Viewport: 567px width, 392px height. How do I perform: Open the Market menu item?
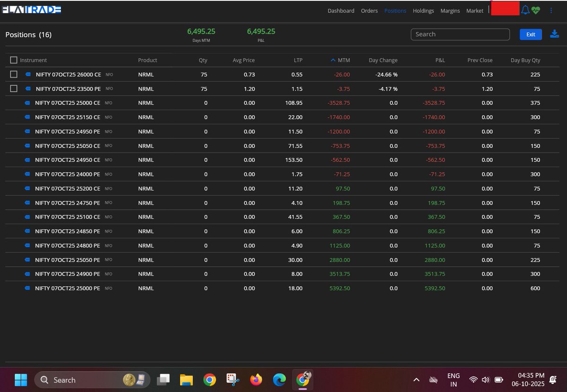474,10
